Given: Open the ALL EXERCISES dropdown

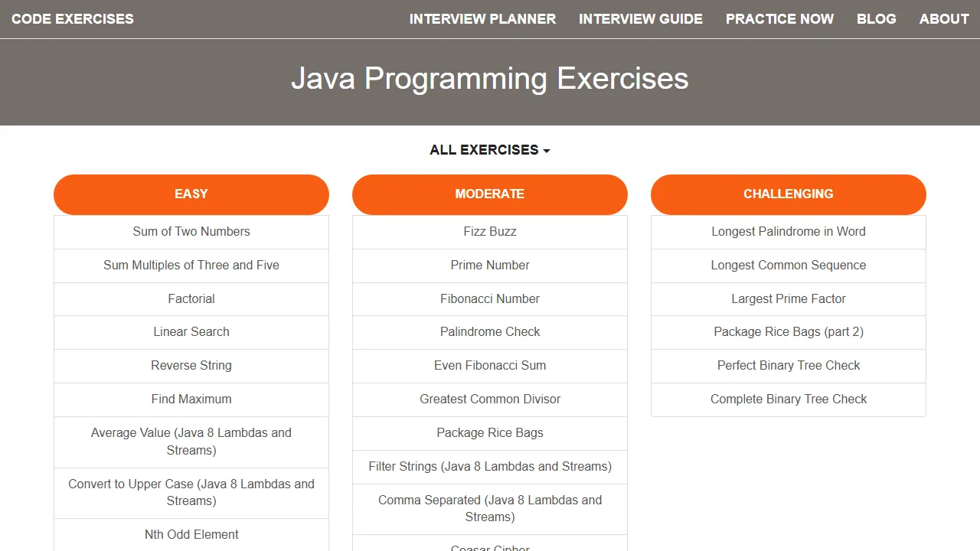Looking at the screenshot, I should pos(490,150).
